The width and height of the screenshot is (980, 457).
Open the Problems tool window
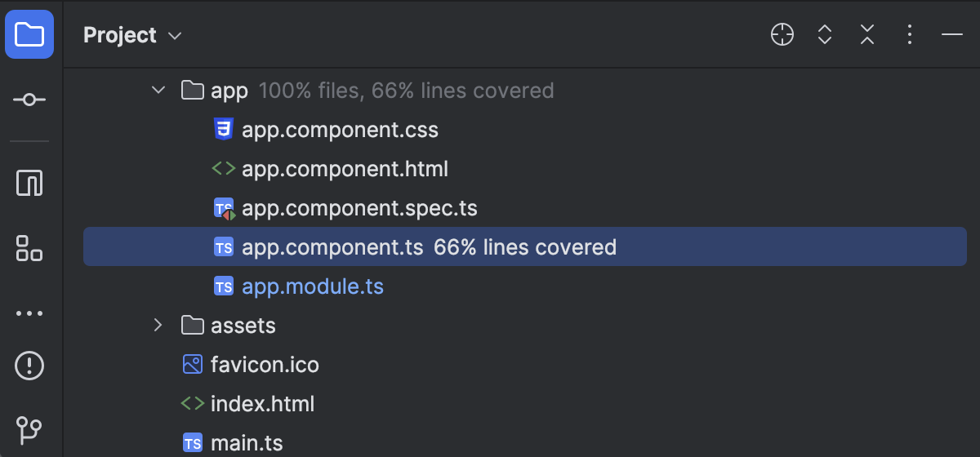click(x=29, y=365)
